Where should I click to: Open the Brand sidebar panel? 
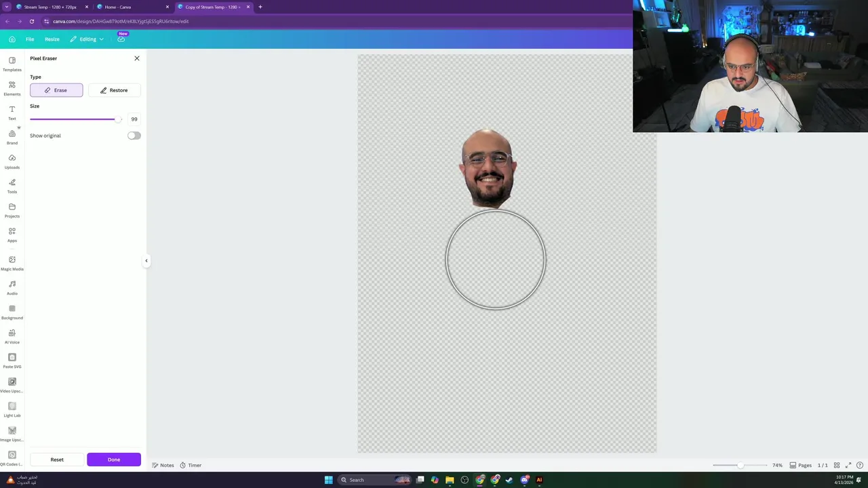[12, 137]
